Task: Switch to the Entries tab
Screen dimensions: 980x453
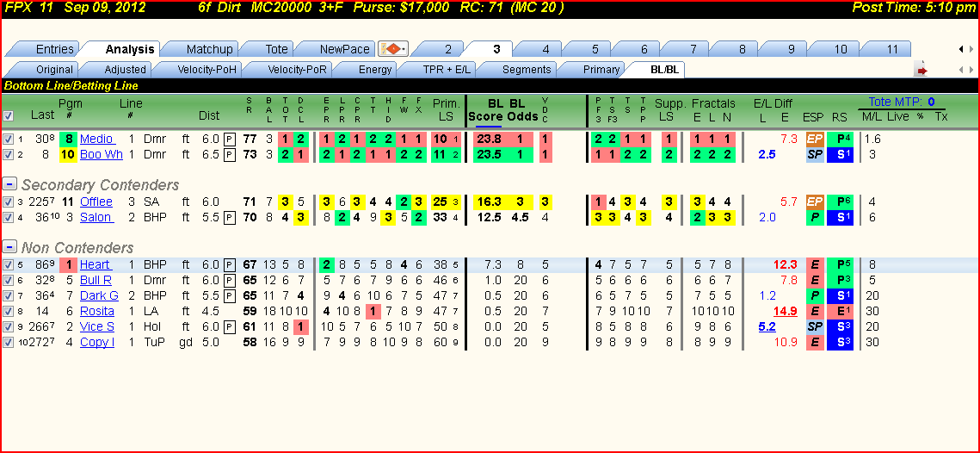Action: point(54,49)
